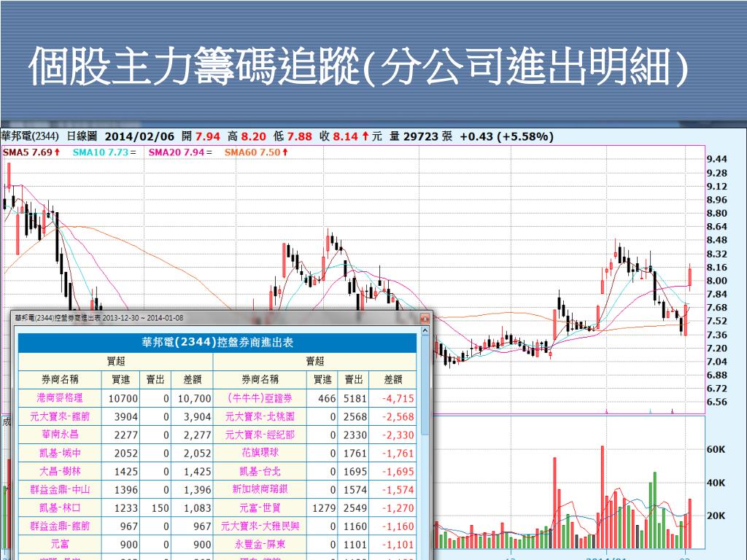The width and height of the screenshot is (747, 560).
Task: Open broker link 凱基-林口
Action: pyautogui.click(x=60, y=507)
